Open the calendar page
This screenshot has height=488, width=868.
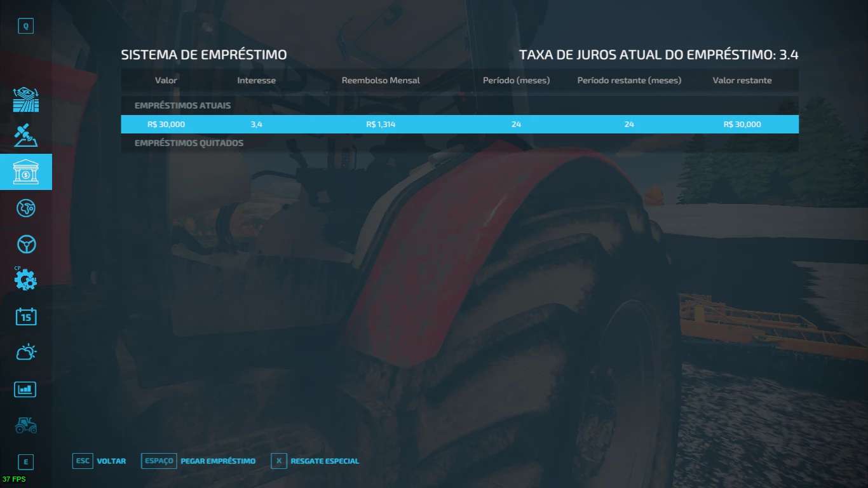[x=25, y=316]
